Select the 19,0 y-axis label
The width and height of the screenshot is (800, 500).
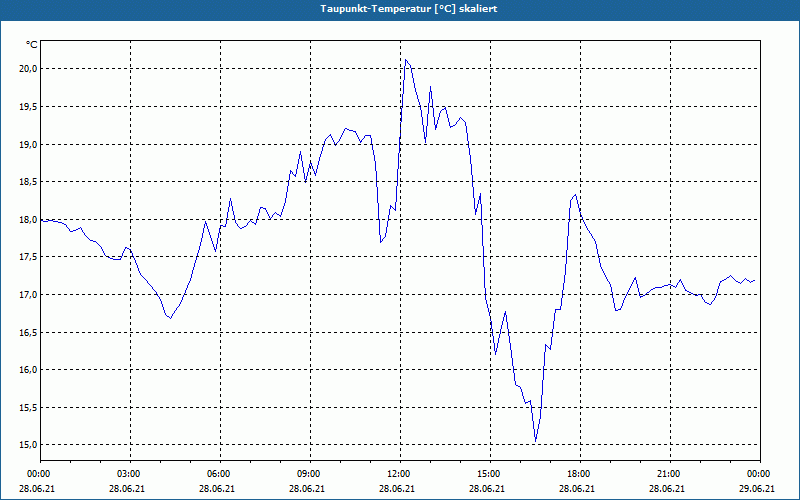coord(29,144)
